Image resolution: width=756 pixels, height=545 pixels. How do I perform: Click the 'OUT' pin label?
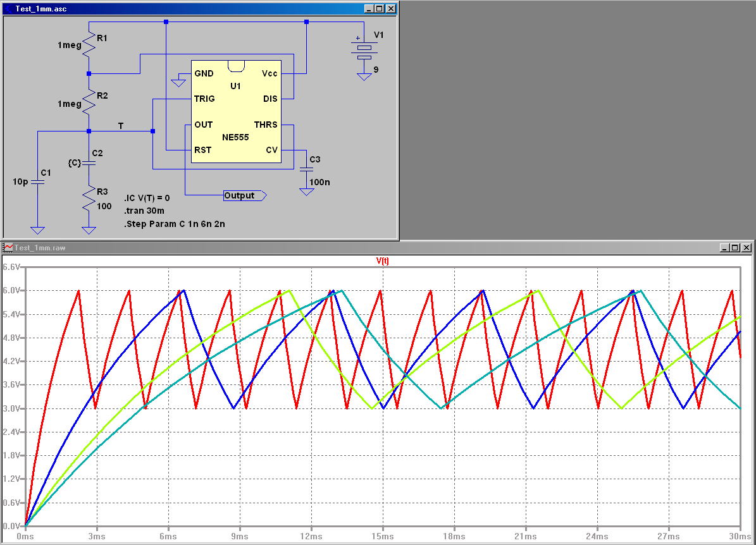pyautogui.click(x=204, y=125)
